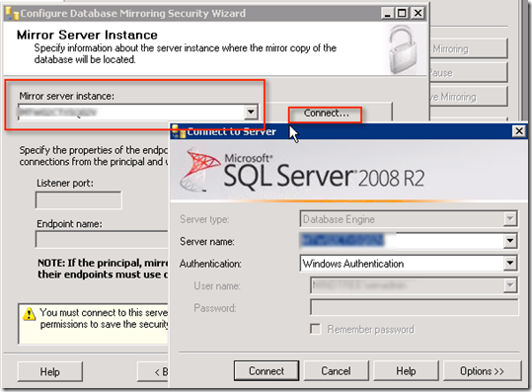The image size is (532, 392).
Task: Click the Pause button in the background window
Action: pyautogui.click(x=469, y=73)
